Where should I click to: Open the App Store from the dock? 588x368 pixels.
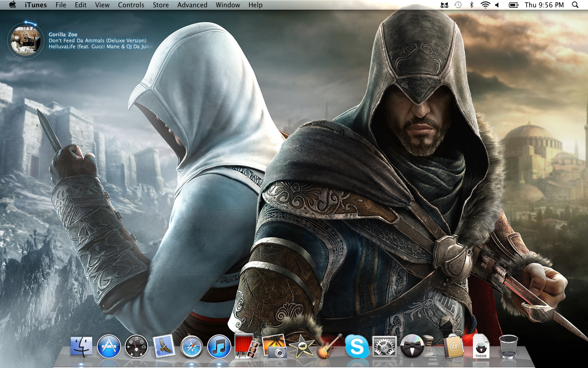coord(109,346)
